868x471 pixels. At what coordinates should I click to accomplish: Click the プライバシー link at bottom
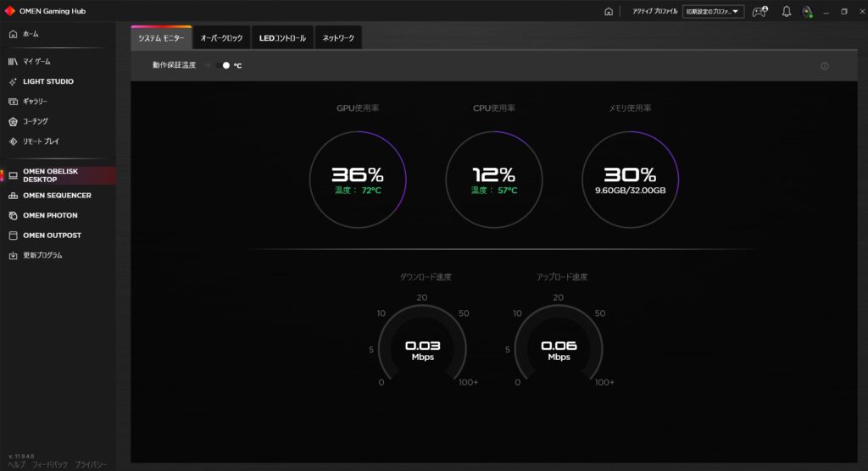click(90, 465)
